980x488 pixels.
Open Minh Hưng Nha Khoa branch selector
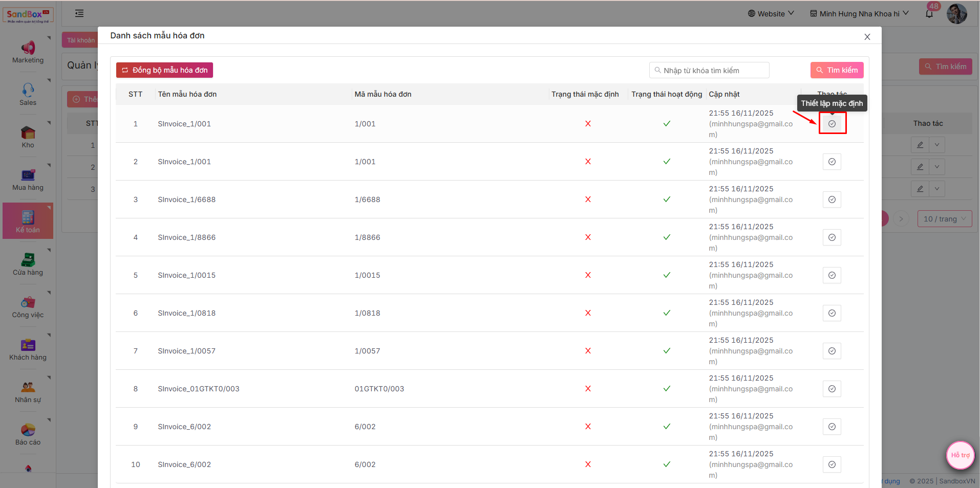pyautogui.click(x=859, y=14)
